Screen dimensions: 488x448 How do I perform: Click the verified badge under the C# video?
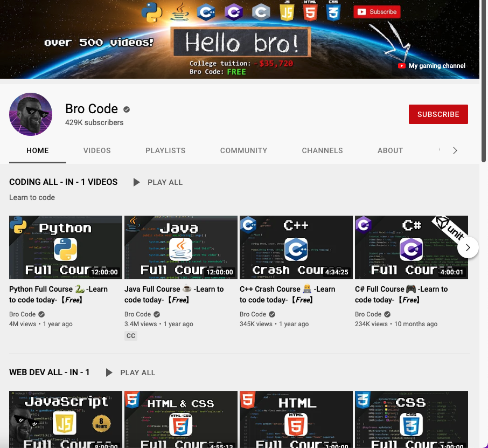pyautogui.click(x=387, y=314)
